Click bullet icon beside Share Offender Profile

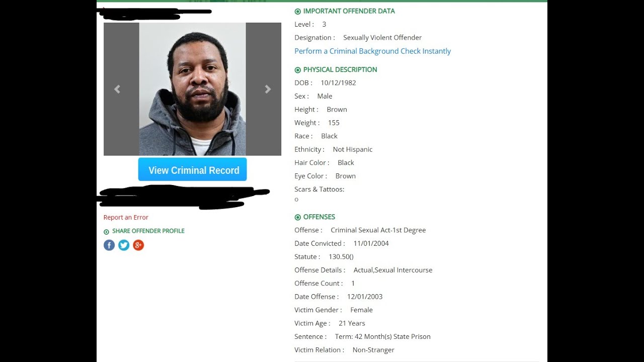click(106, 232)
